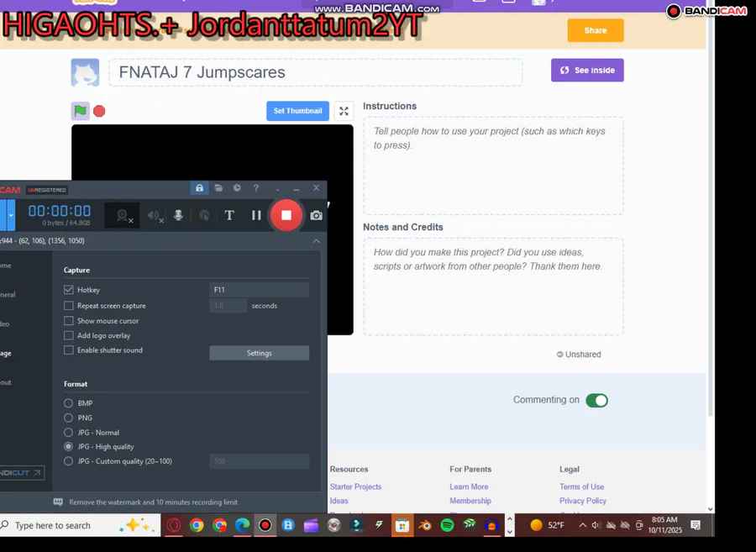The width and height of the screenshot is (756, 552).
Task: Click the taskbar search box
Action: click(x=80, y=525)
